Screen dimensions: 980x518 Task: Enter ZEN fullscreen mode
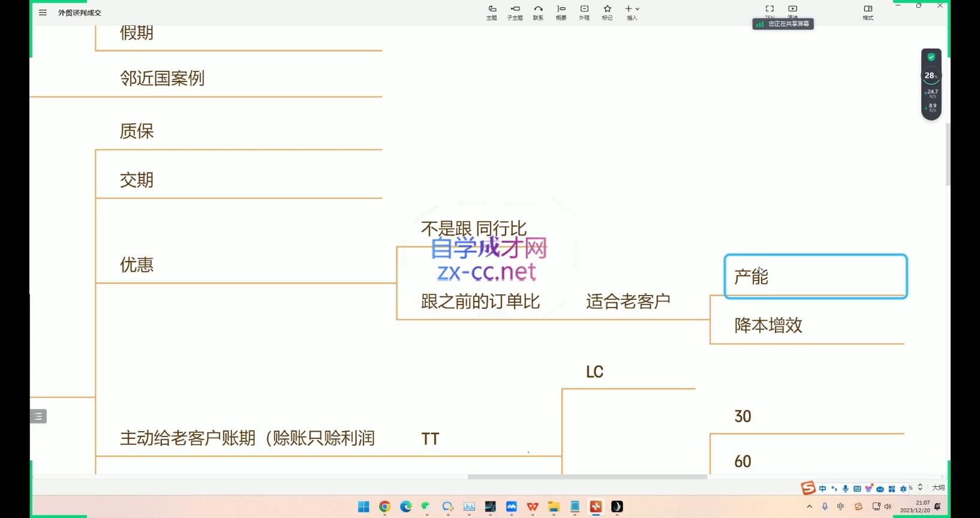coord(769,10)
